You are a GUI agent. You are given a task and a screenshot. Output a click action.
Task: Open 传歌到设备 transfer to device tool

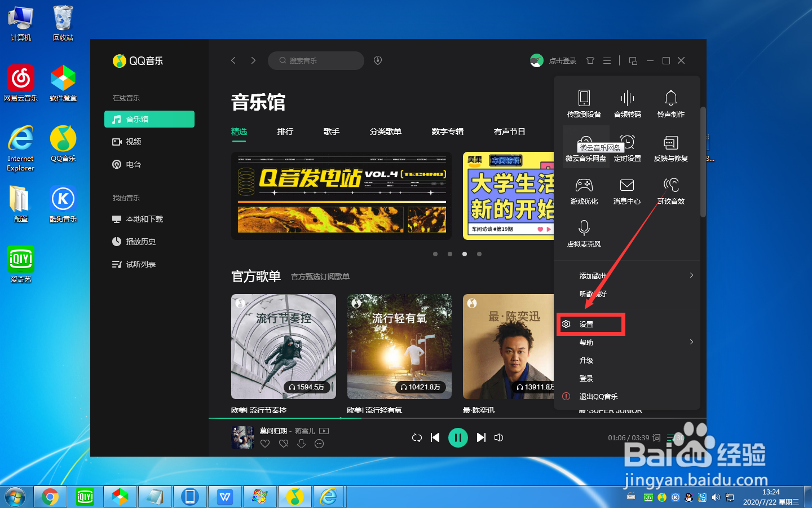click(x=584, y=104)
